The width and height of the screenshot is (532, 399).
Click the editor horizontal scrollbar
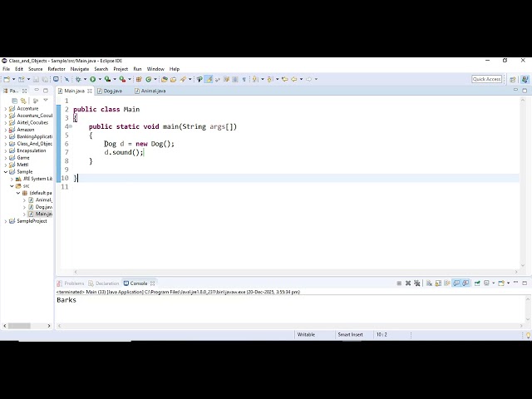(296, 272)
